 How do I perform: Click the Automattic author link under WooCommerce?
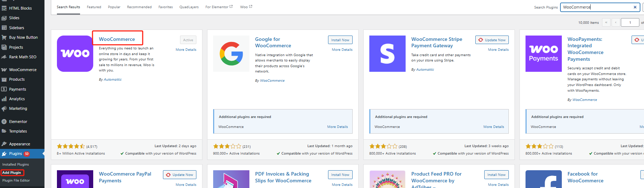click(x=112, y=80)
